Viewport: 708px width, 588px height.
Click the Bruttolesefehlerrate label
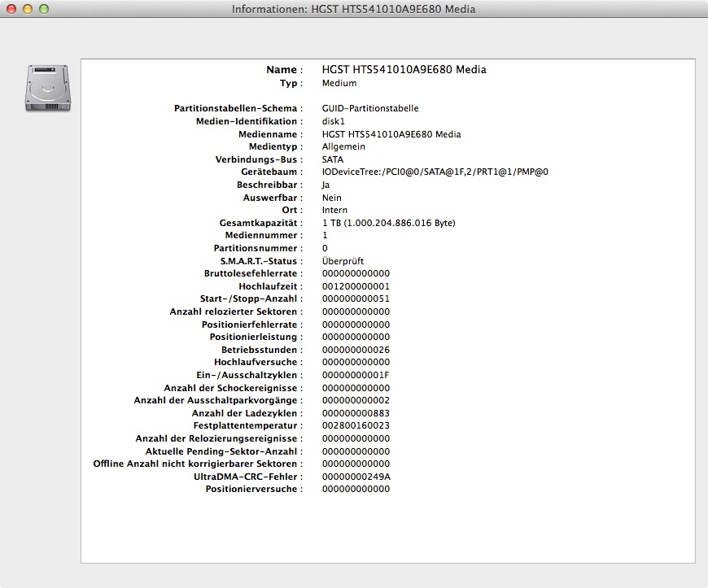(x=253, y=273)
